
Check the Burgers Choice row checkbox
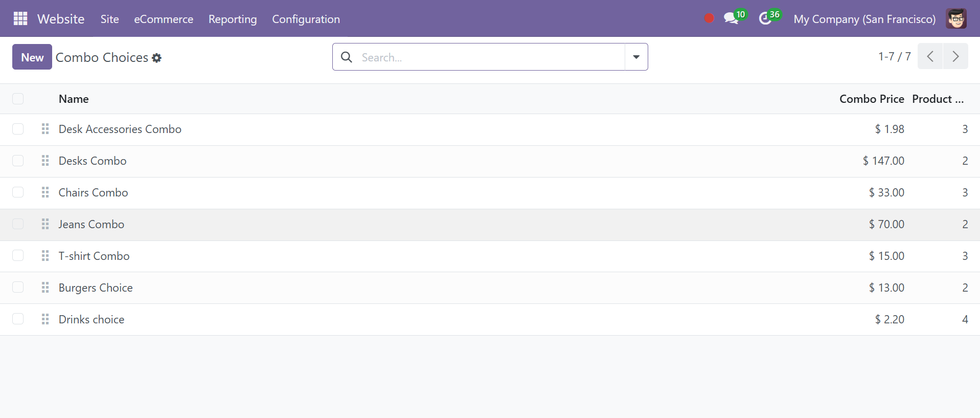(x=18, y=288)
